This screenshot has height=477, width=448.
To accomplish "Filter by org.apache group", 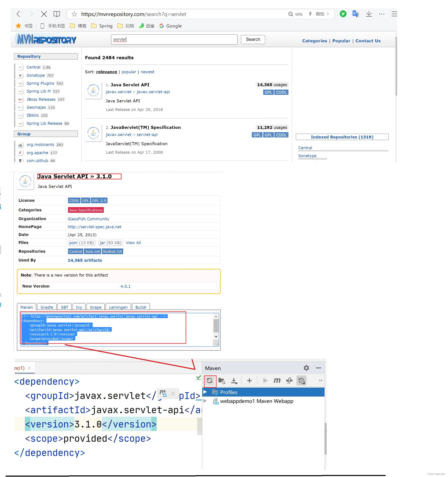I will pyautogui.click(x=37, y=153).
